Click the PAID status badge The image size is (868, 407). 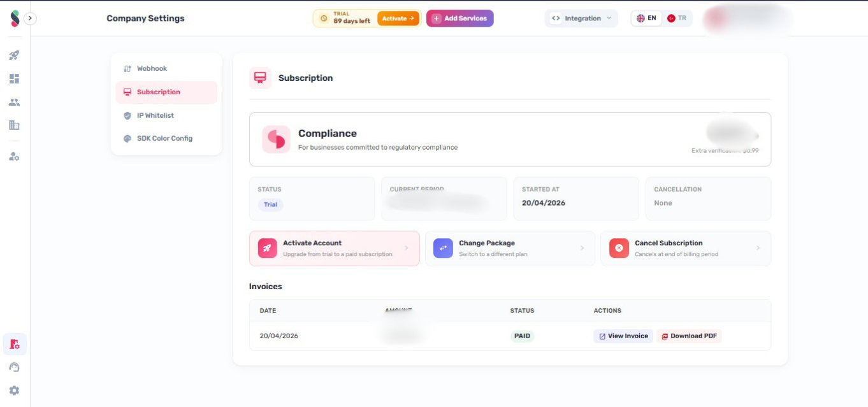(522, 336)
